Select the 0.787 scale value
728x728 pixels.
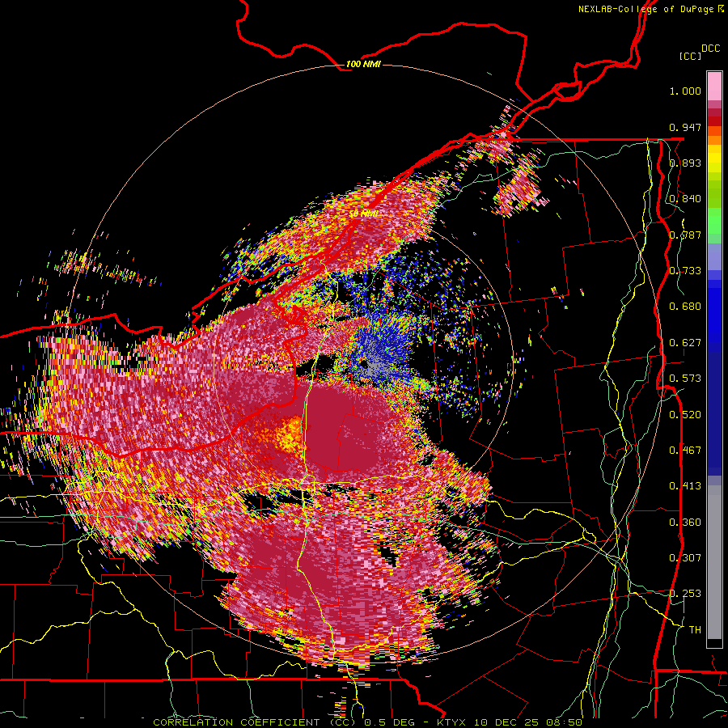click(685, 235)
